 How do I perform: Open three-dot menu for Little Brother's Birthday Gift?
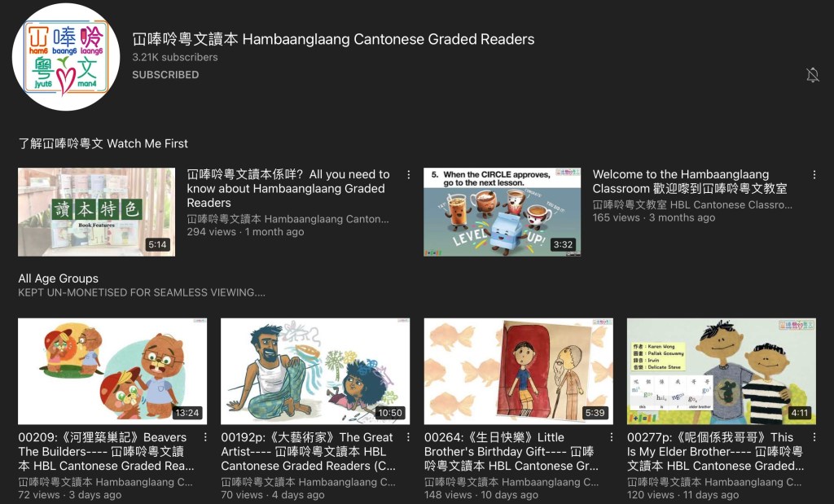point(611,437)
